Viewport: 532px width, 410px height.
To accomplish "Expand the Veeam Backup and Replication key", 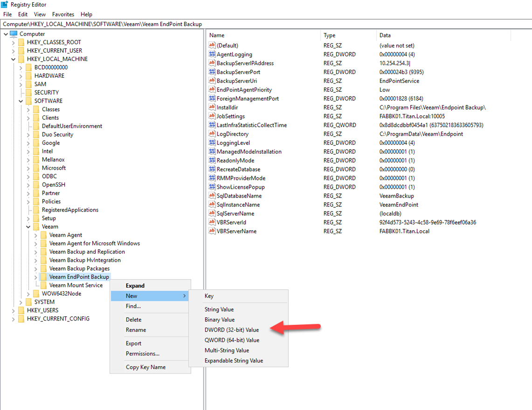I will [35, 252].
